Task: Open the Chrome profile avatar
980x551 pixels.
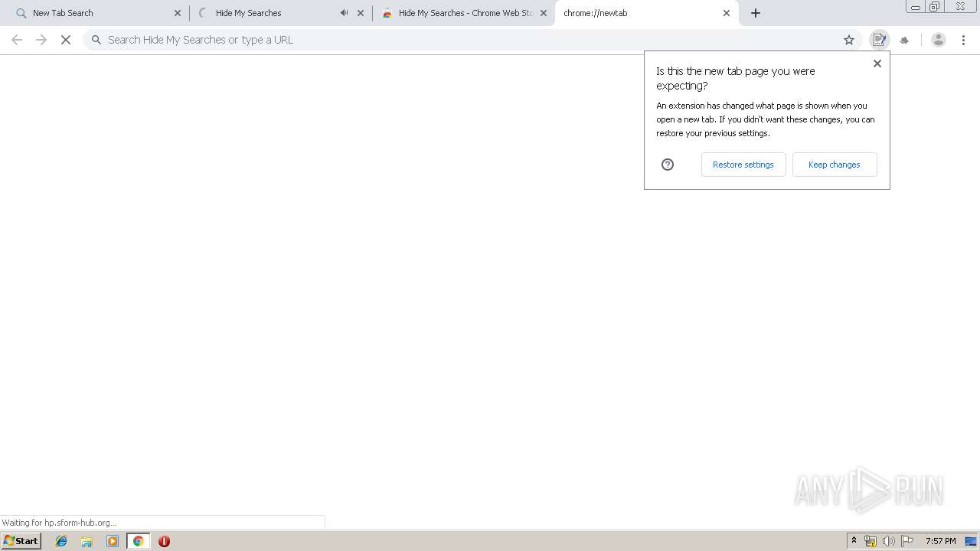Action: tap(938, 40)
